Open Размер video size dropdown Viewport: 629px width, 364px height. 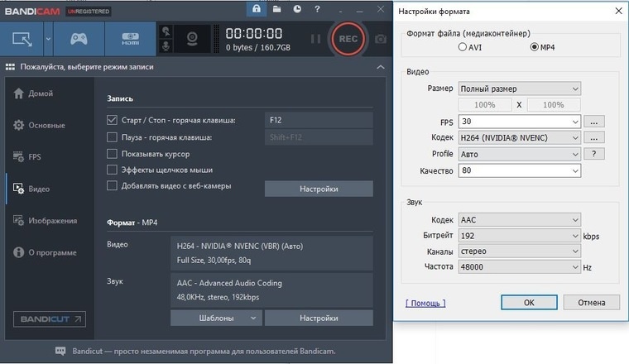point(520,89)
